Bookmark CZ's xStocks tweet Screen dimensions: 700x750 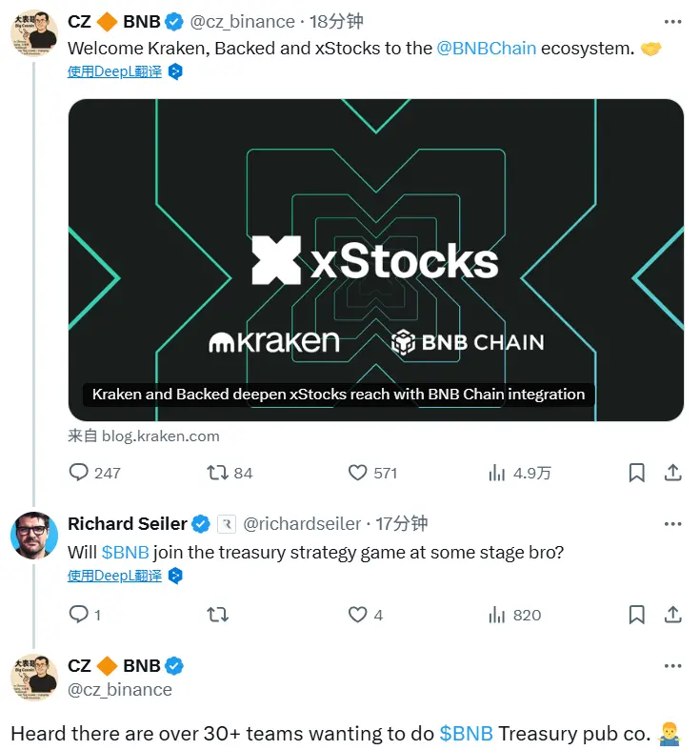pos(636,473)
